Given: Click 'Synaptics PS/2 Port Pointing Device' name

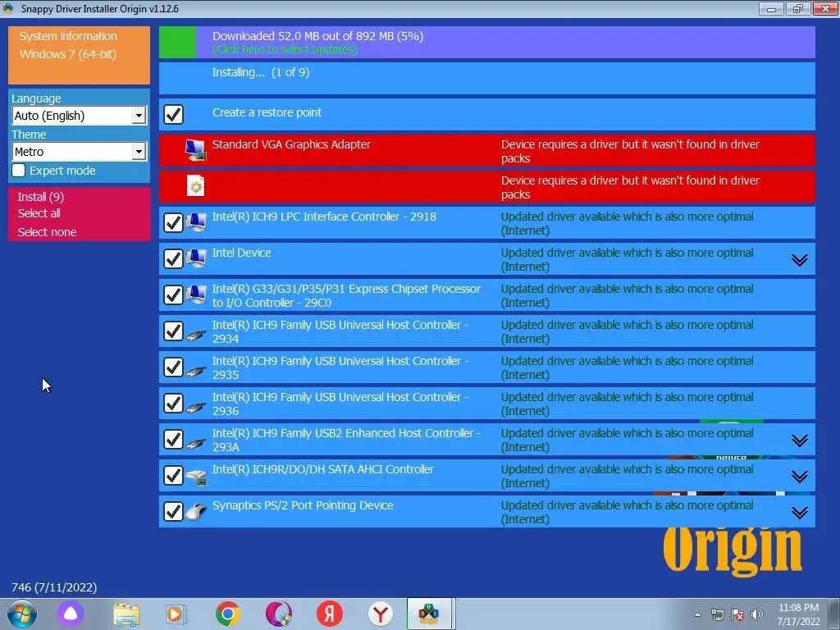Looking at the screenshot, I should [x=303, y=505].
